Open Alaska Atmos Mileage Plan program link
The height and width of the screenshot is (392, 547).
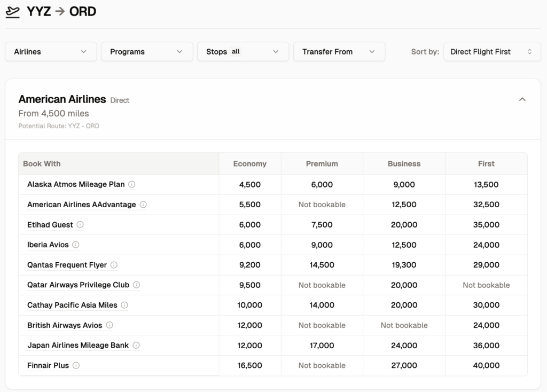click(76, 184)
